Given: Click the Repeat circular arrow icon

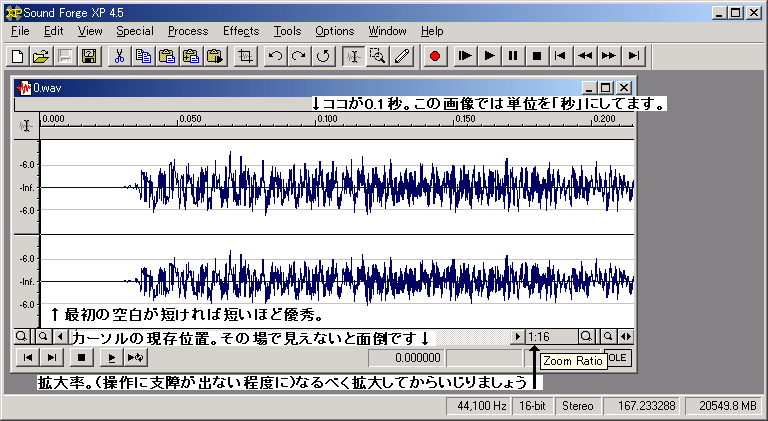Looking at the screenshot, I should 323,56.
